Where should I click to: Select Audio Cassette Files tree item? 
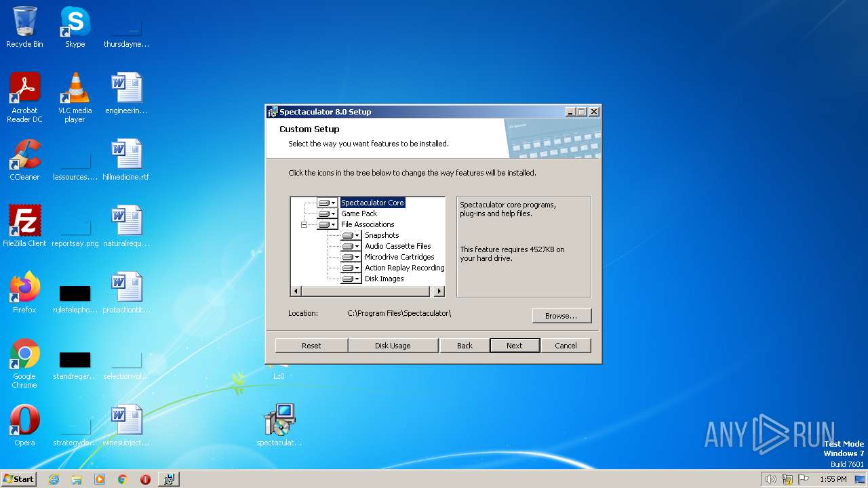[397, 246]
